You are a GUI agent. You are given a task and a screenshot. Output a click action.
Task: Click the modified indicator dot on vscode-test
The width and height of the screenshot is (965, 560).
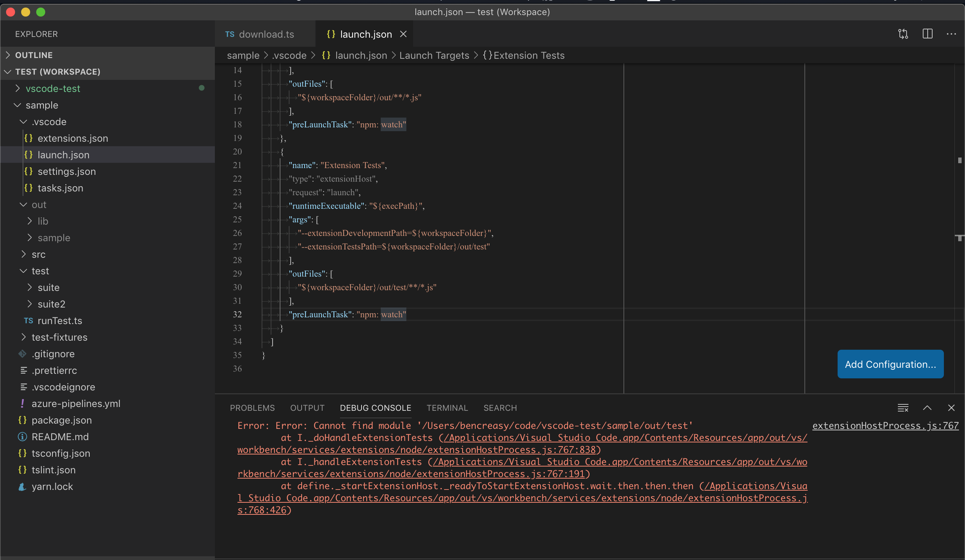202,88
